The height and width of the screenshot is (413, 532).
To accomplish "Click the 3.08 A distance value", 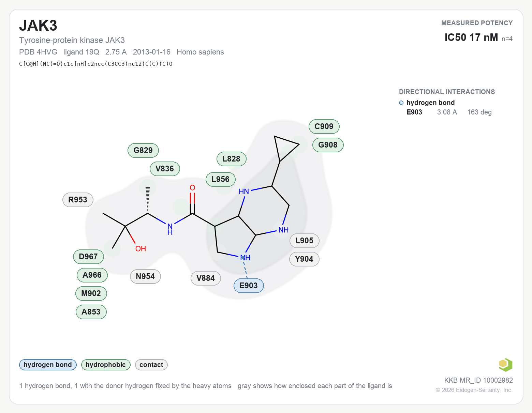I will (x=447, y=112).
